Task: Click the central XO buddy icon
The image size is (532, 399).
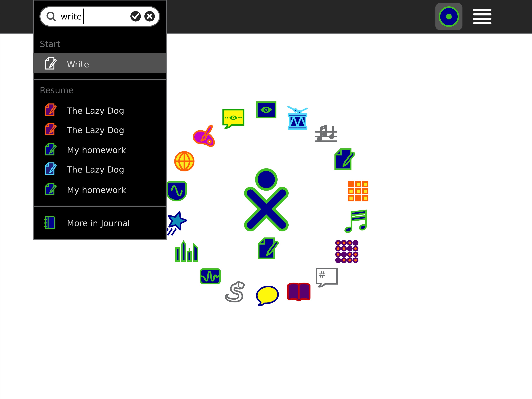Action: tap(266, 200)
